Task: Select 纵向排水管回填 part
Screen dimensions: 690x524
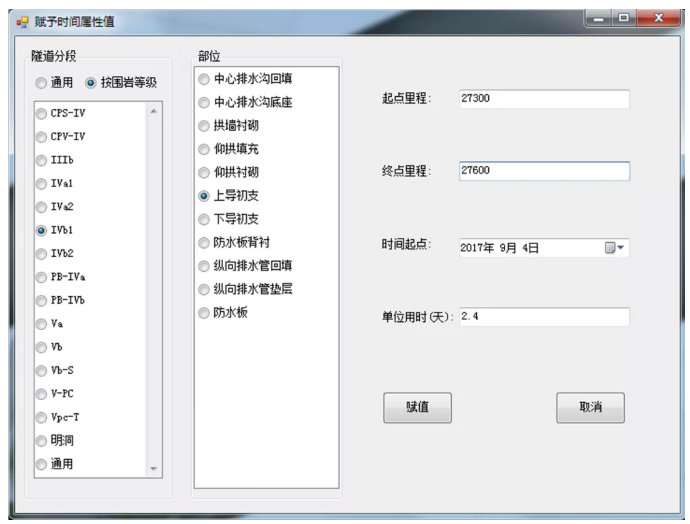Action: [204, 266]
